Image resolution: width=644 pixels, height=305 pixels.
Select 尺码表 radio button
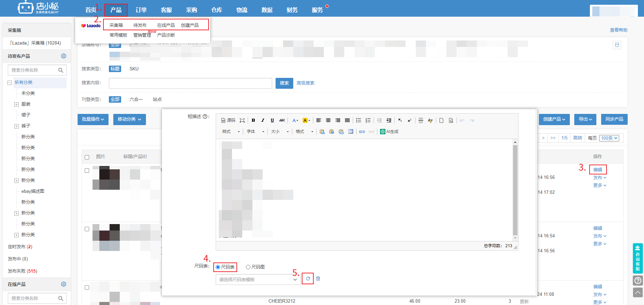click(218, 267)
